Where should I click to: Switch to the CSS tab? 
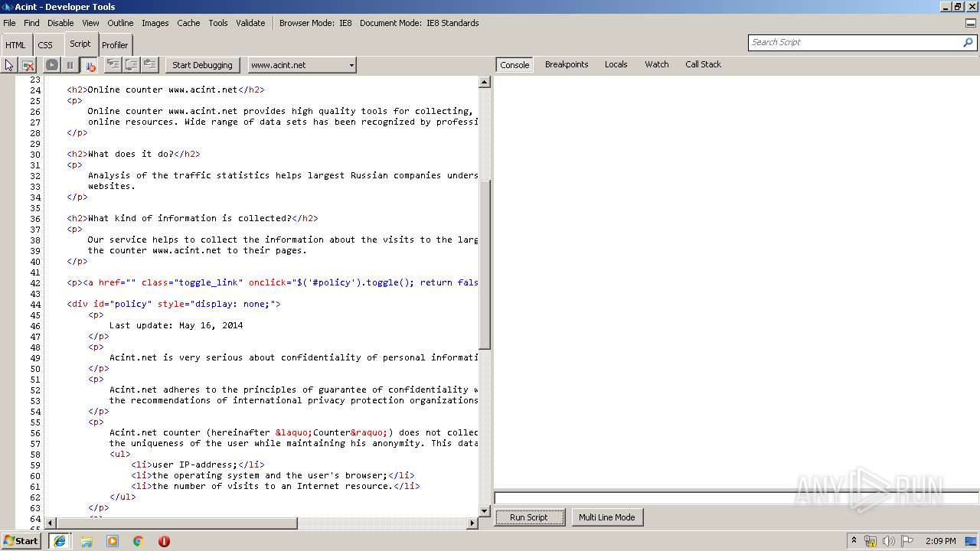(45, 45)
